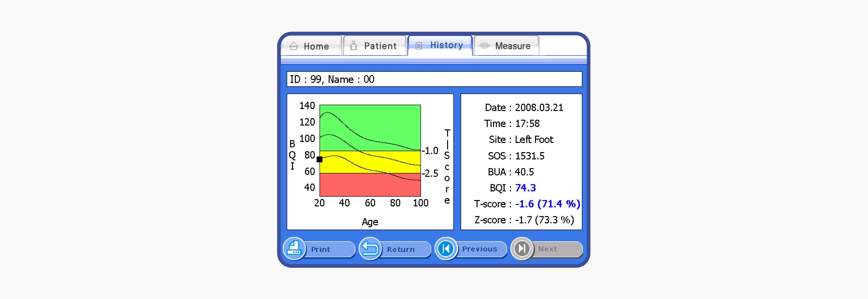868x299 pixels.
Task: Click the document icon on History tab
Action: (x=418, y=46)
